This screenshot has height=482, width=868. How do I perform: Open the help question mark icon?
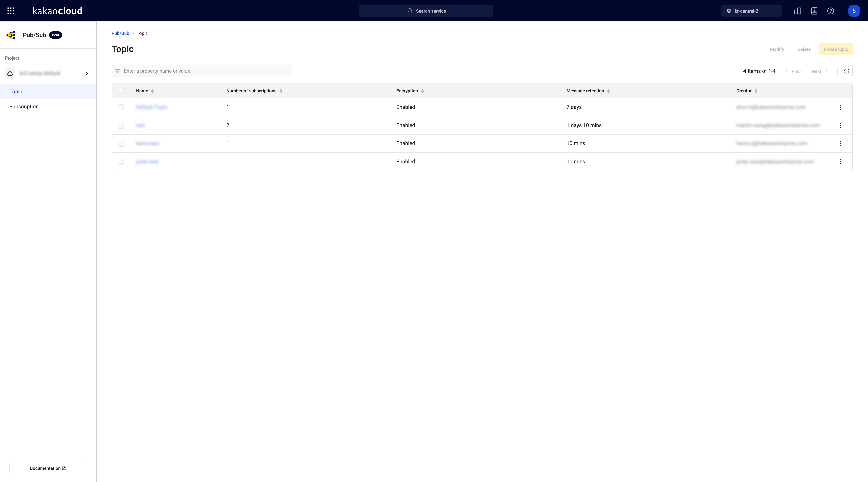point(831,11)
